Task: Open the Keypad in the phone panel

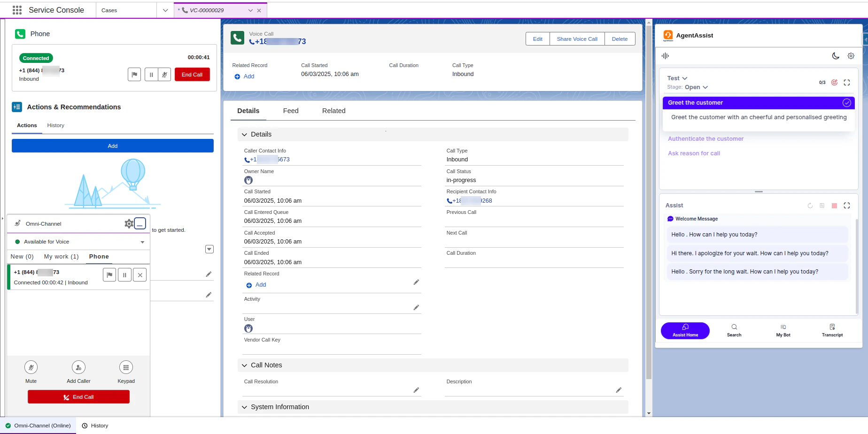Action: (x=126, y=367)
